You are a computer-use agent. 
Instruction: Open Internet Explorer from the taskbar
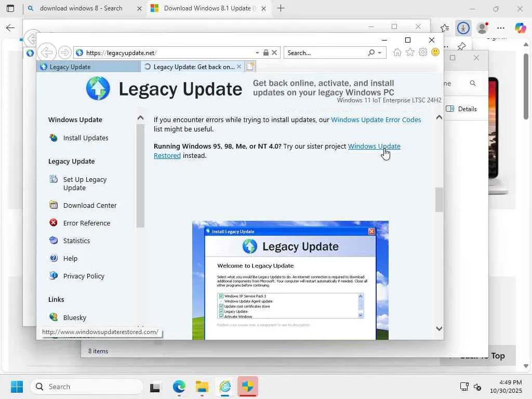[x=225, y=387]
